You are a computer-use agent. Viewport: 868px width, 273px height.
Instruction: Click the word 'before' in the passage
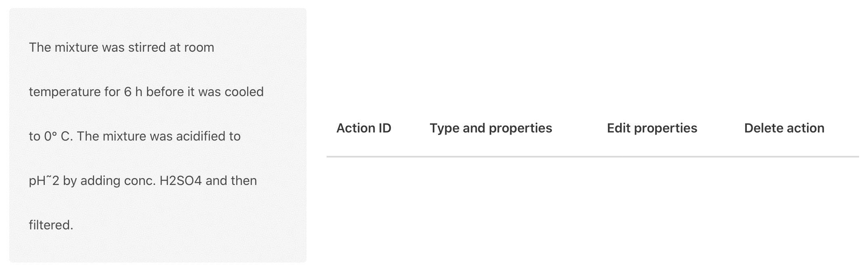[165, 92]
